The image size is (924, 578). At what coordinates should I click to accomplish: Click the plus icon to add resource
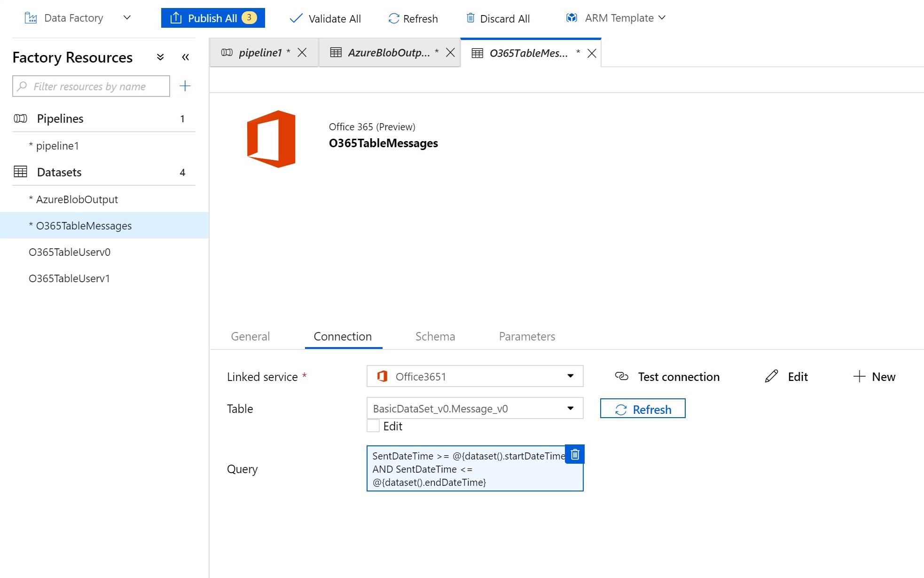click(185, 86)
